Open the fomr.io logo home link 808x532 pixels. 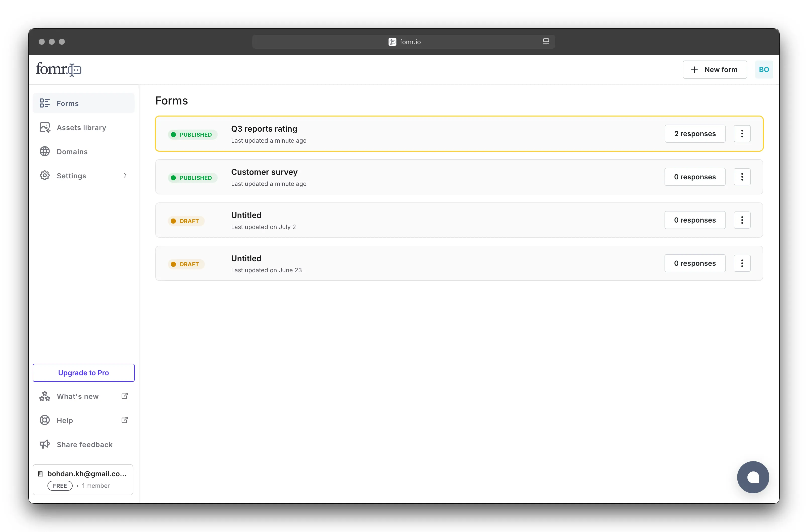click(58, 69)
